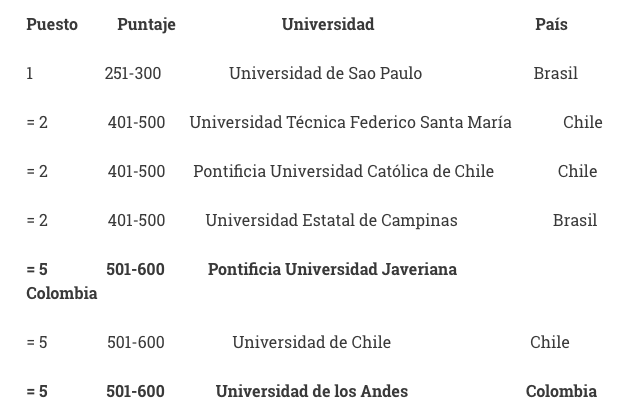Select Universidad de Sao Paulo text
Screen dimensions: 623x415
point(325,73)
